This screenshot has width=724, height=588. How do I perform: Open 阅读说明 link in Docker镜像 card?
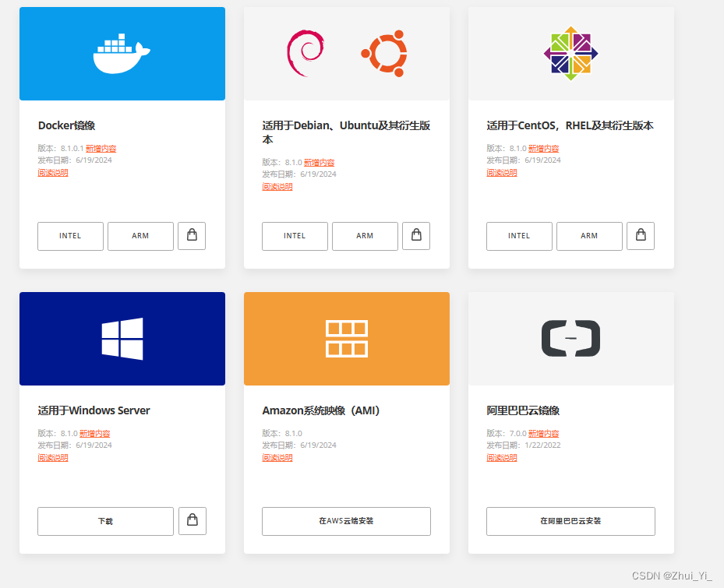(53, 173)
